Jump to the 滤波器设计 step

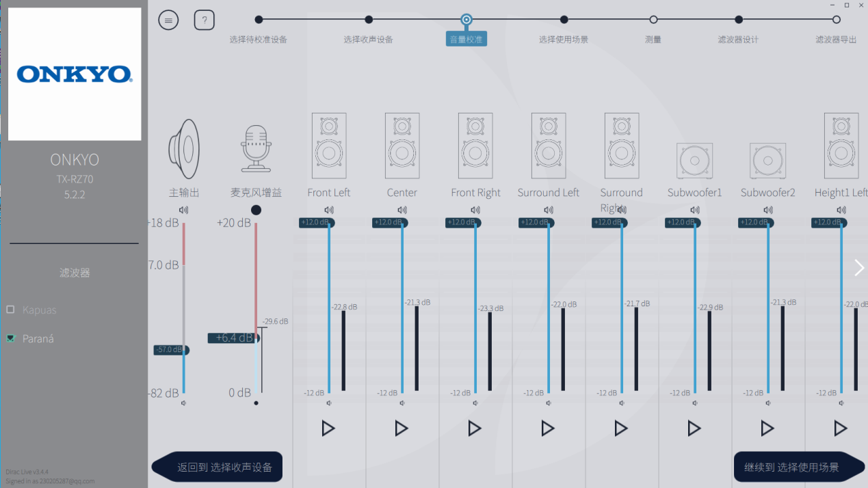pos(739,20)
